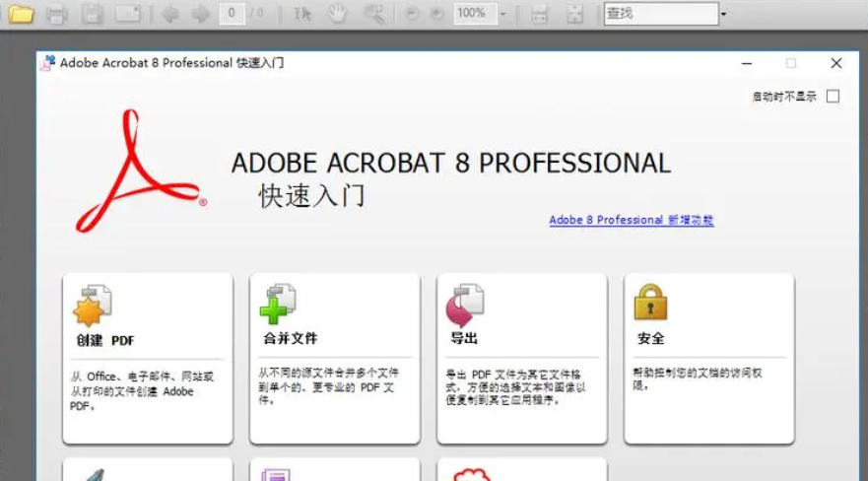Click the scrolling pages view icon
Image resolution: width=868 pixels, height=481 pixels.
[539, 15]
